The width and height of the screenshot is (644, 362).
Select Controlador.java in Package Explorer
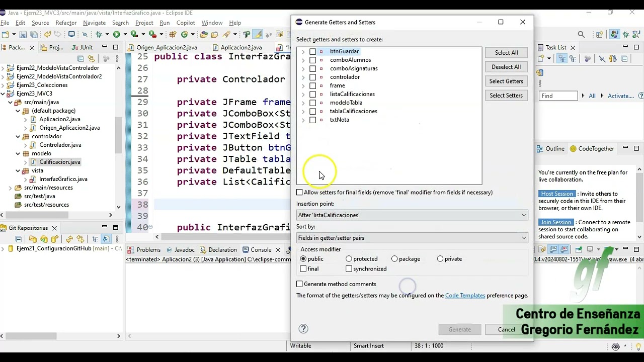(60, 145)
